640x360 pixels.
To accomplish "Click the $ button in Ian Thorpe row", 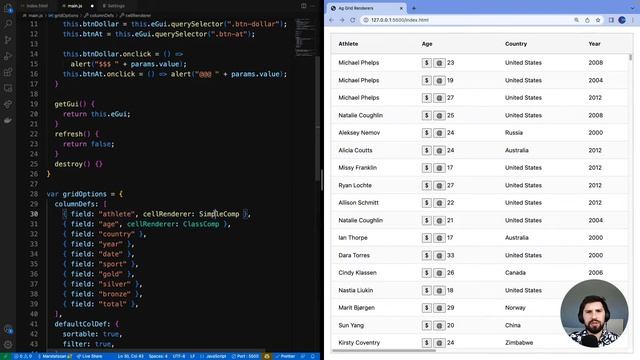I will (x=427, y=238).
